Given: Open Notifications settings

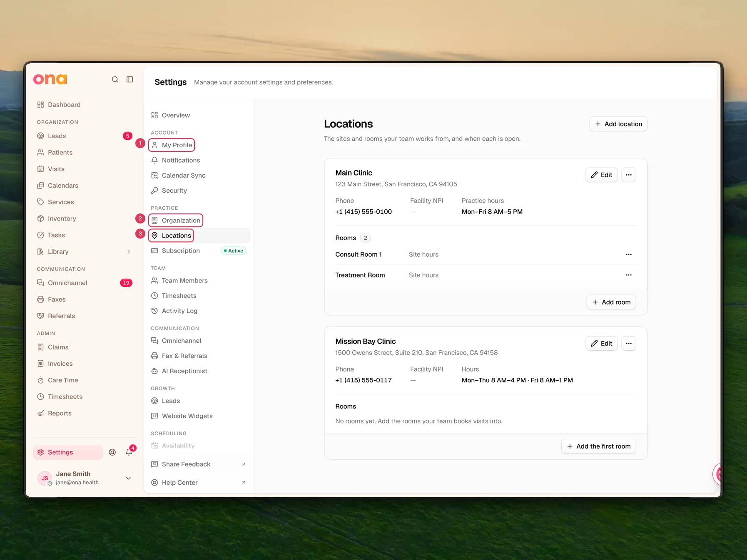Looking at the screenshot, I should (199, 161).
